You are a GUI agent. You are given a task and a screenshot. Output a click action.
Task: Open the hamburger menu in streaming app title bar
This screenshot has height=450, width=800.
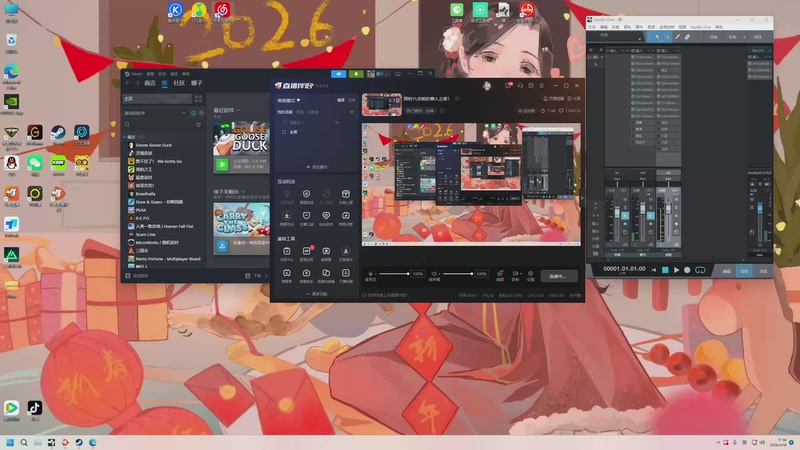541,86
